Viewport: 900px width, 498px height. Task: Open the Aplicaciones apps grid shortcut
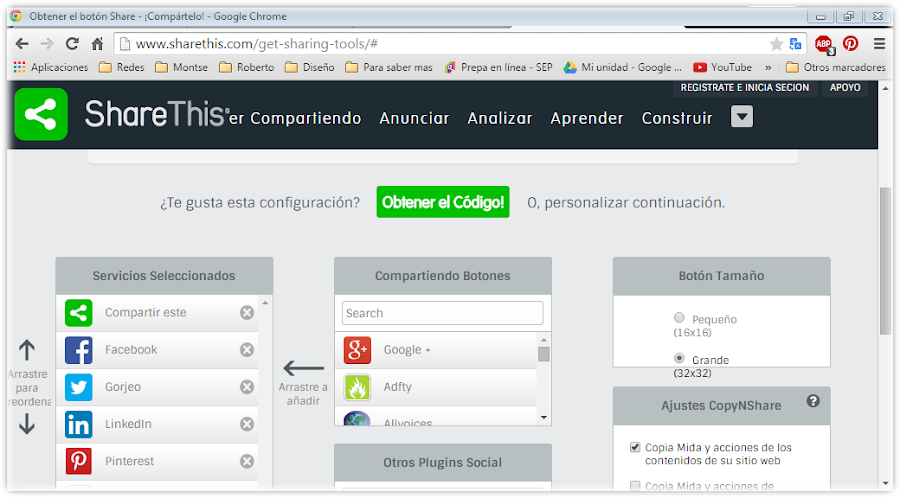coord(51,68)
